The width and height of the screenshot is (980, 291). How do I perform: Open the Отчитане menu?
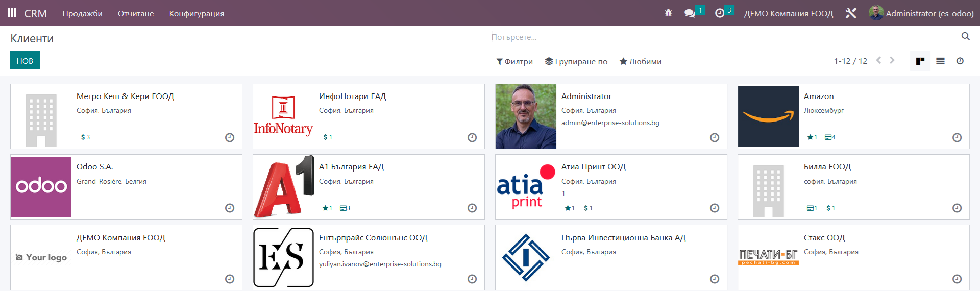[x=136, y=13]
